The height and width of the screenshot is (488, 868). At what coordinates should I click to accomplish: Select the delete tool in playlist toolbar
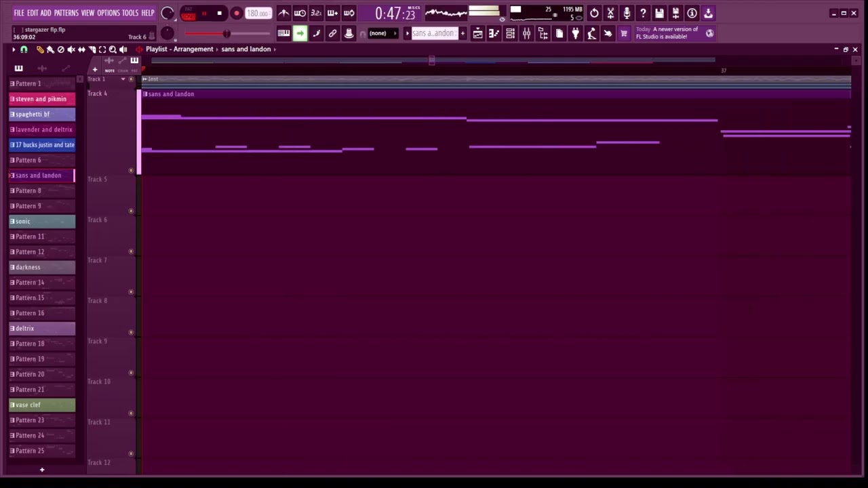(60, 49)
